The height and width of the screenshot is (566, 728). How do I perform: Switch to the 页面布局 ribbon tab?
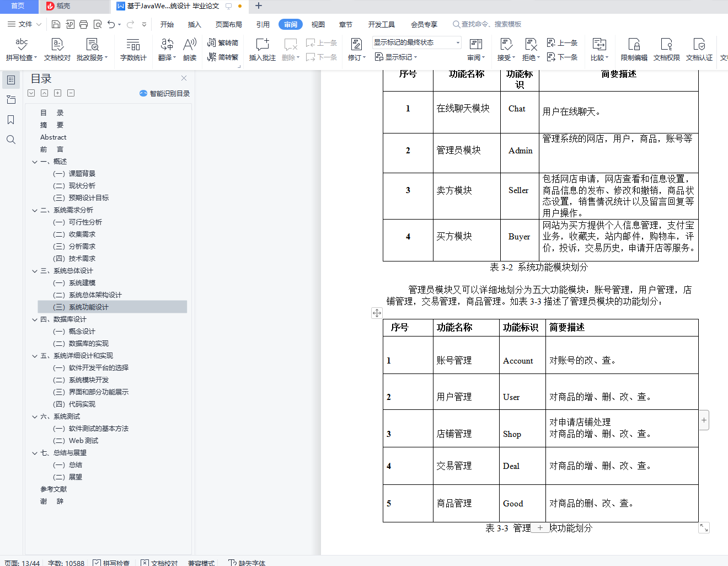click(229, 24)
